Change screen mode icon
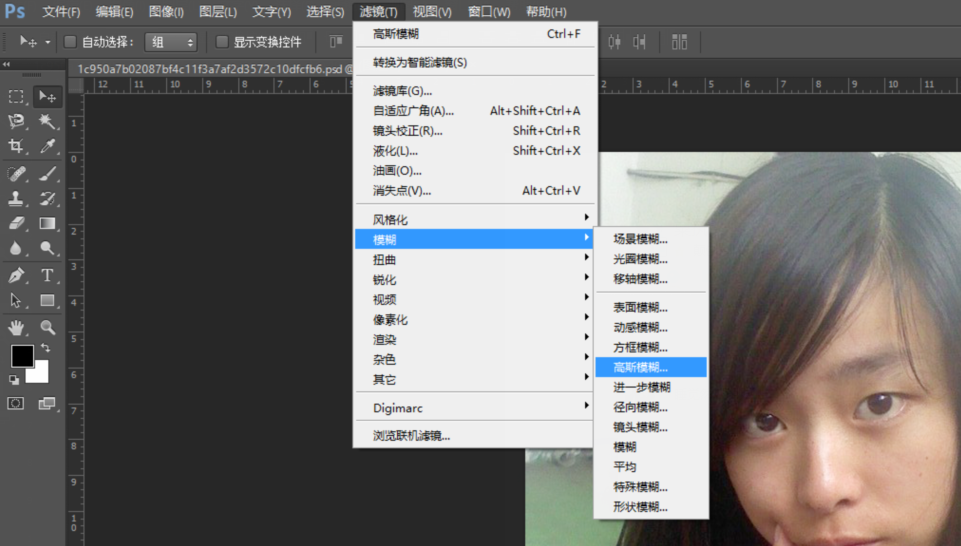The image size is (961, 546). click(x=47, y=403)
